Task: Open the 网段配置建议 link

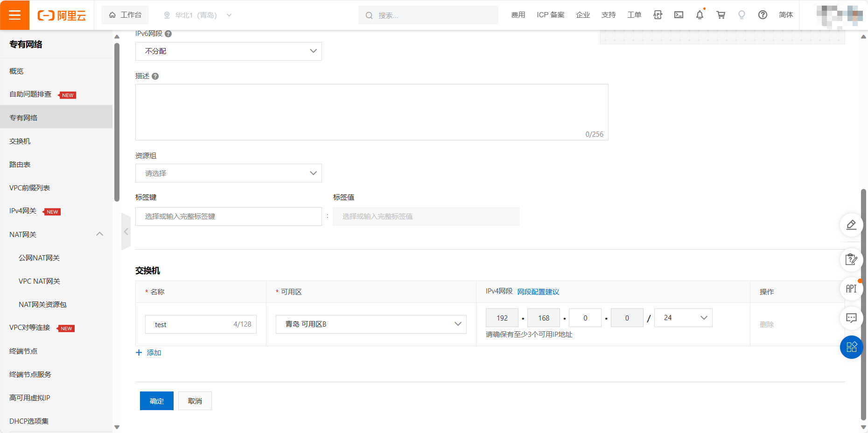Action: (x=538, y=292)
